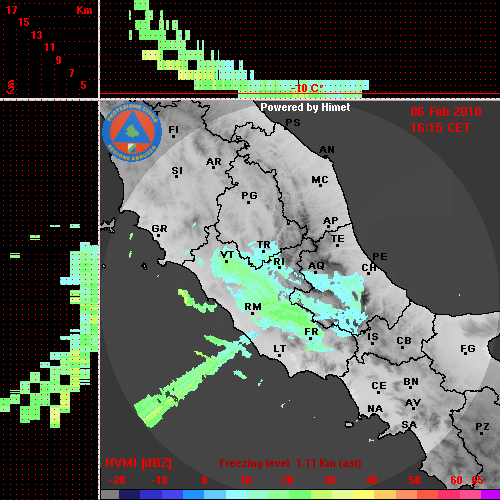The image size is (500, 500).
Task: Click the NA city label
Action: pos(375,409)
